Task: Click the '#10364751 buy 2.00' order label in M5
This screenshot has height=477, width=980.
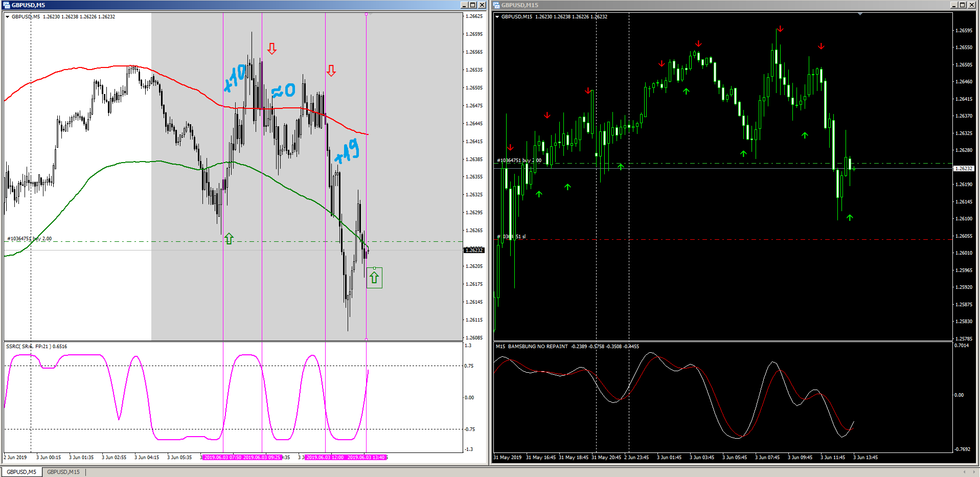Action: coord(29,239)
